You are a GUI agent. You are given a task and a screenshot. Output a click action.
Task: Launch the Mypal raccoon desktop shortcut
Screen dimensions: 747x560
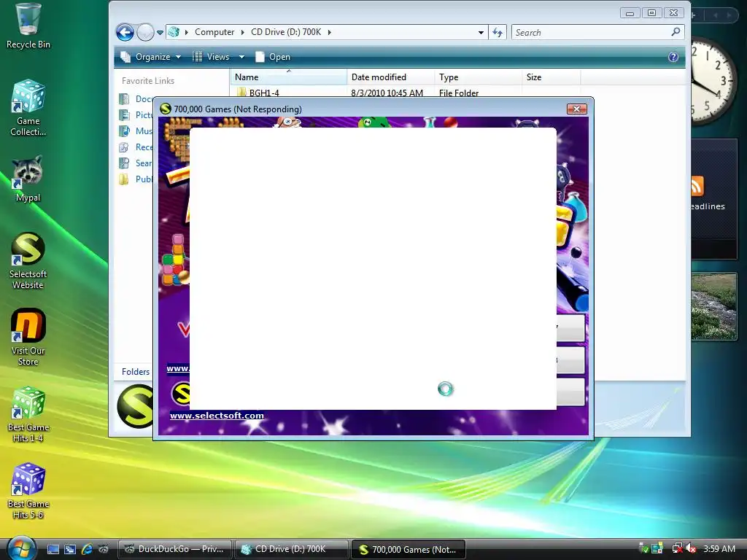pyautogui.click(x=28, y=179)
